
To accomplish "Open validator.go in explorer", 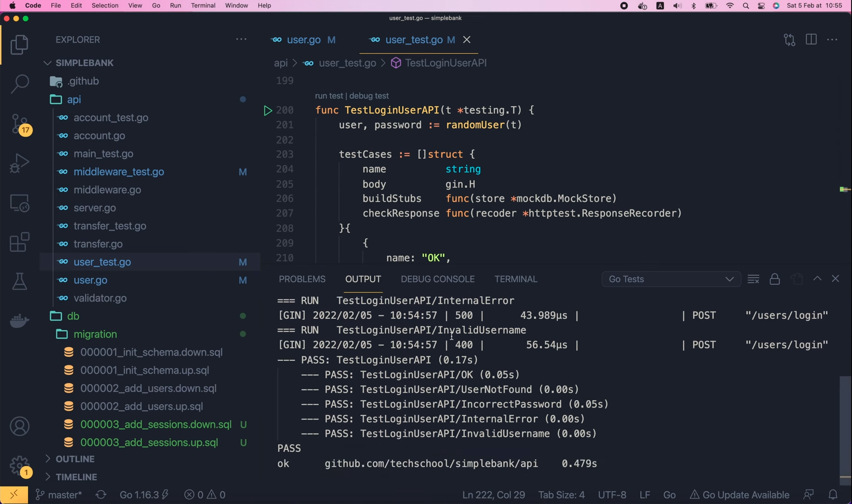I will pyautogui.click(x=100, y=298).
